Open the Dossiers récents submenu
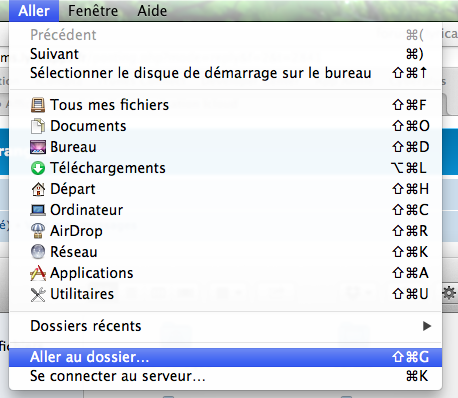This screenshot has width=458, height=398. click(225, 326)
